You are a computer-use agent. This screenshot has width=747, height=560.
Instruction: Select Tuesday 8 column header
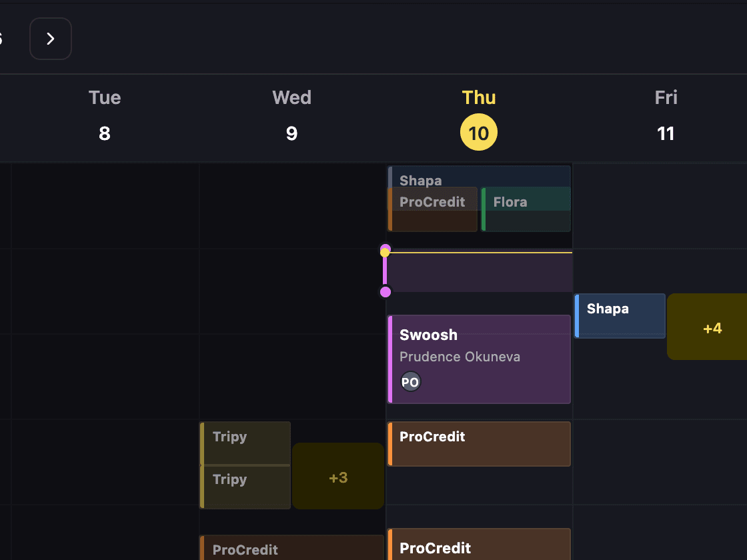click(x=105, y=116)
